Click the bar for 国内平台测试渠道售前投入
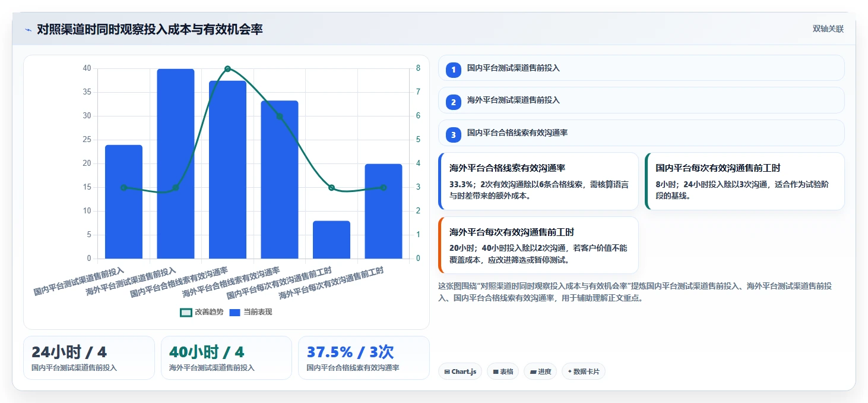The height and width of the screenshot is (403, 868). coord(123,201)
